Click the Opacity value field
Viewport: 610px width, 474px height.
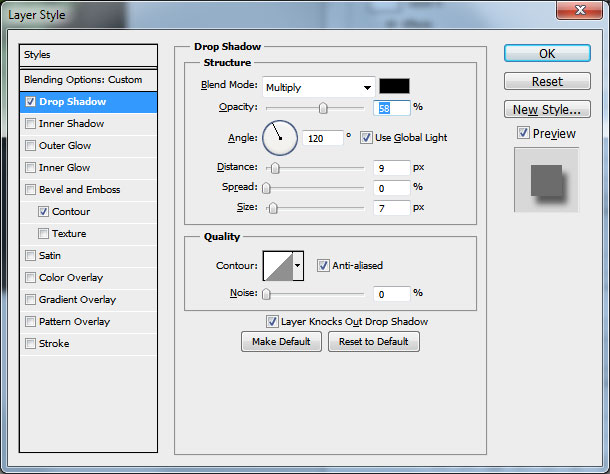pos(391,108)
